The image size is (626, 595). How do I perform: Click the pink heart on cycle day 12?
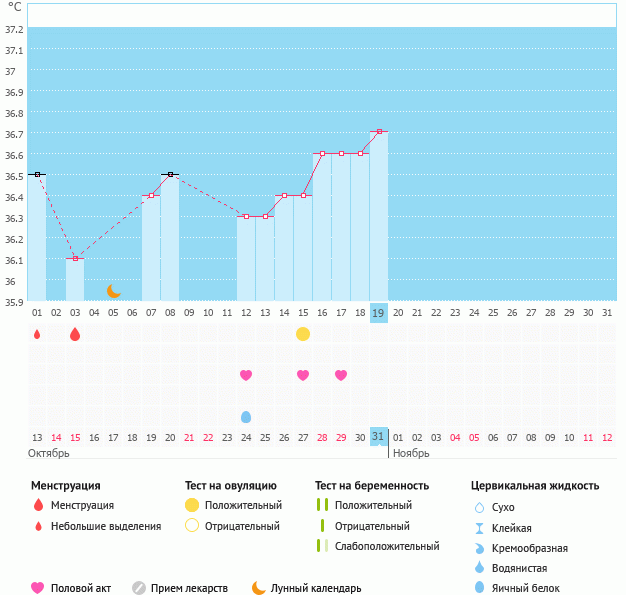[246, 375]
